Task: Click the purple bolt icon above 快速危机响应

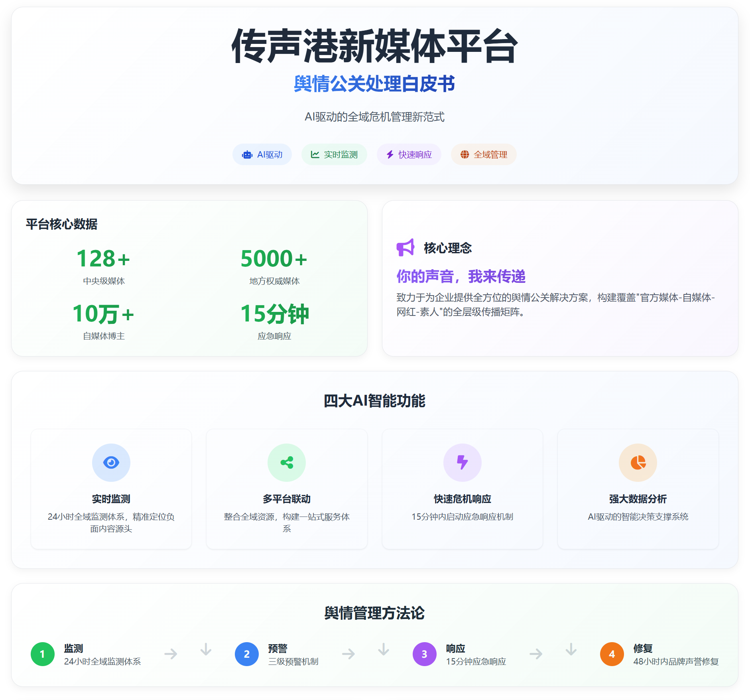Action: 463,463
